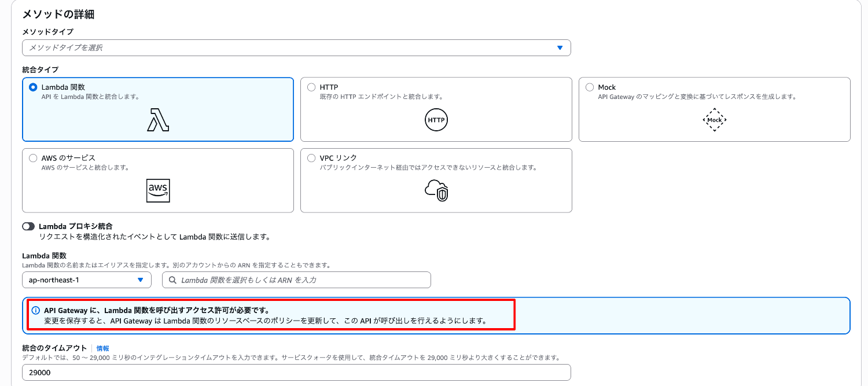Click the text リクエストを構造化されたイベントとして Lambda 関数に送信します。
Image resolution: width=868 pixels, height=386 pixels.
pyautogui.click(x=155, y=237)
